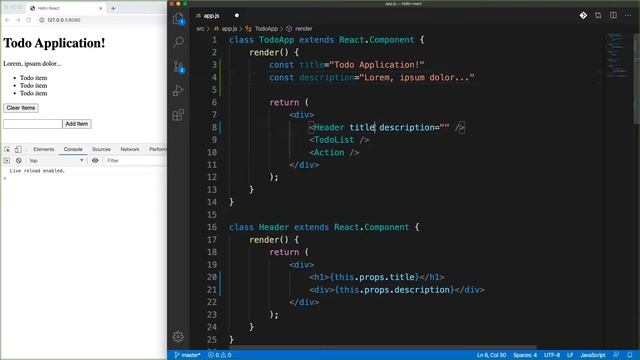Click the master branch indicator in status bar
The height and width of the screenshot is (360, 640).
coord(187,355)
